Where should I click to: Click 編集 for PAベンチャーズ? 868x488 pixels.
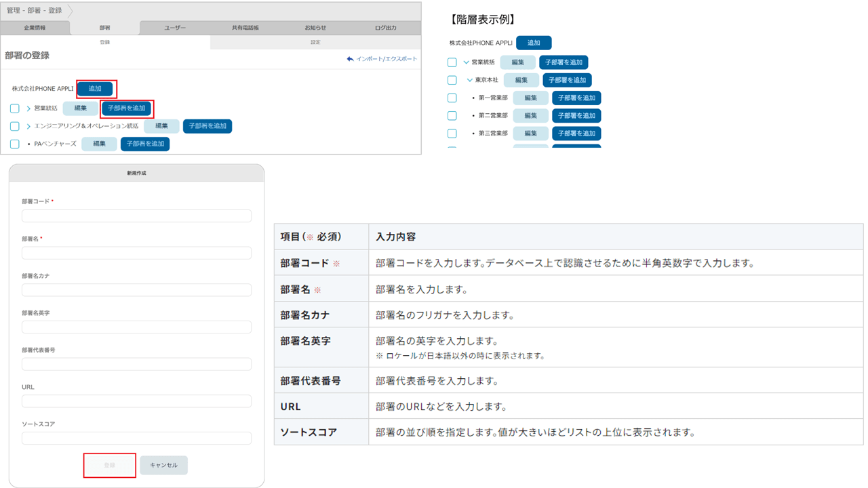click(99, 144)
